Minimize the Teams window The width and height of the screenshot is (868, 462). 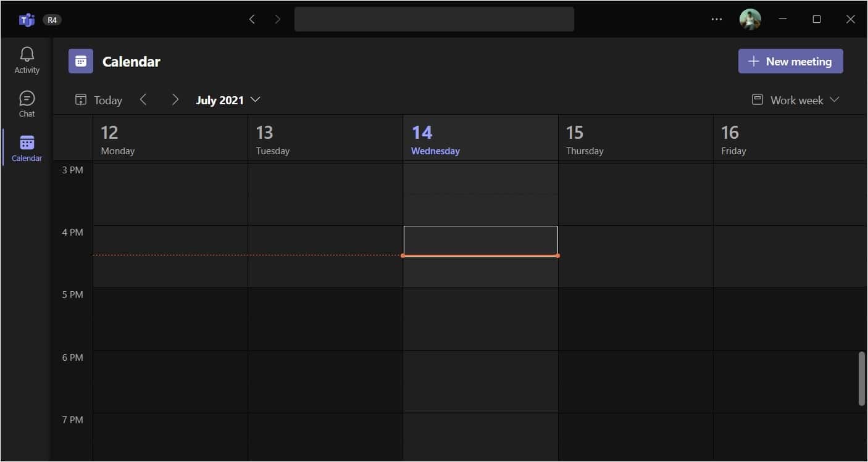tap(783, 19)
